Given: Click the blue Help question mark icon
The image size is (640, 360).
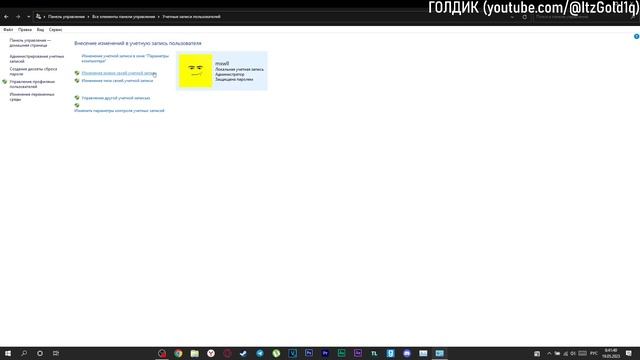Looking at the screenshot, I should pos(636,37).
